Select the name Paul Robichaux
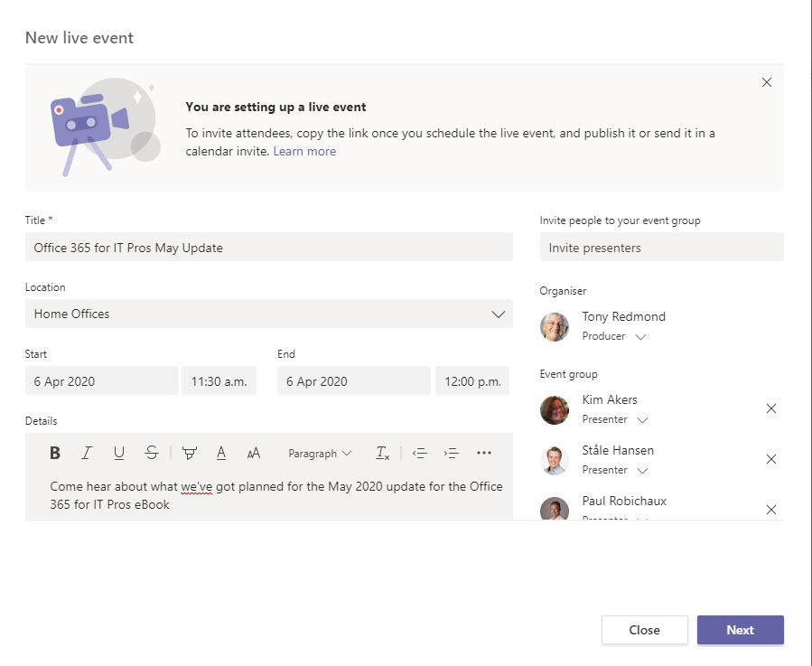Screen dimensions: 812x666 [624, 501]
